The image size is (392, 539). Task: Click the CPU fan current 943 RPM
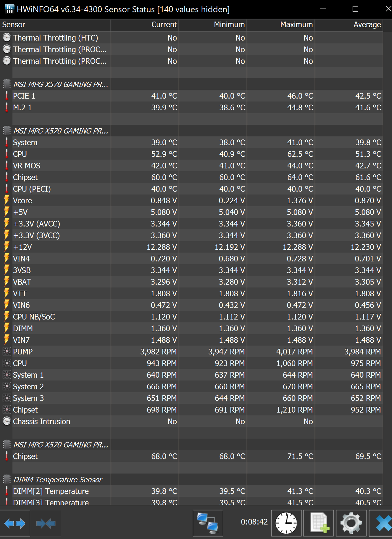pyautogui.click(x=162, y=363)
